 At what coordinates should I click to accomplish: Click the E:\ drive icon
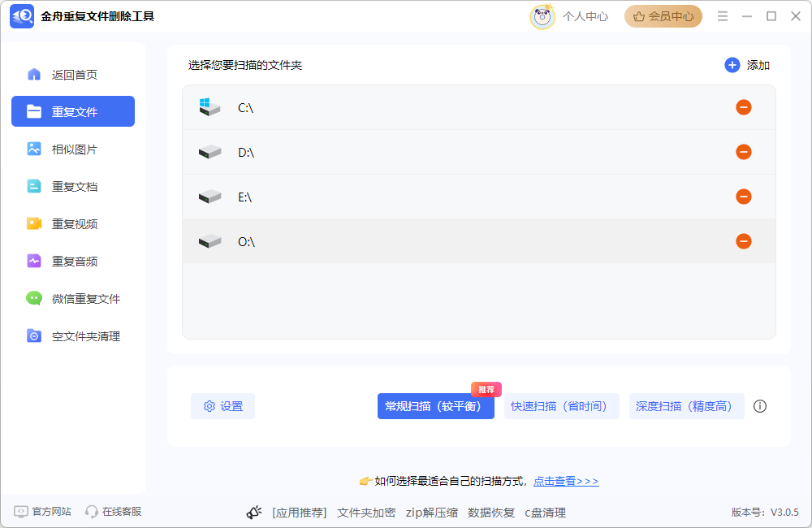pos(209,197)
